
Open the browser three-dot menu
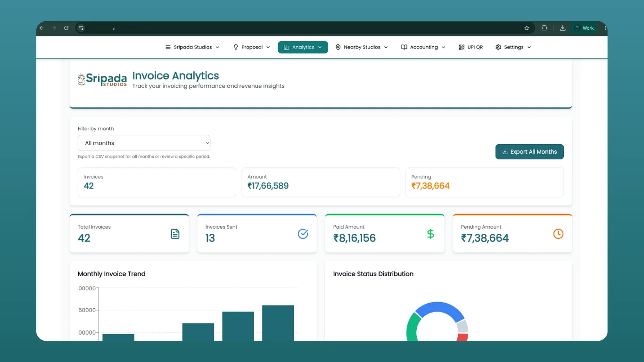[605, 28]
